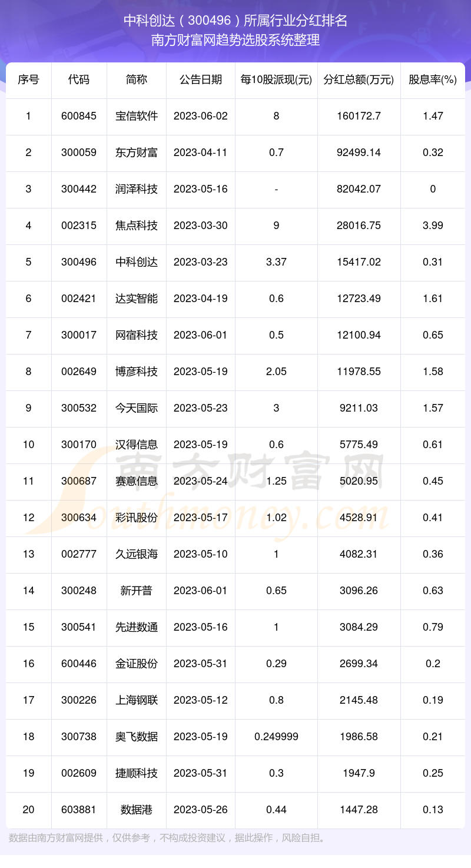
Task: Click stock code 300496
Action: click(x=79, y=262)
